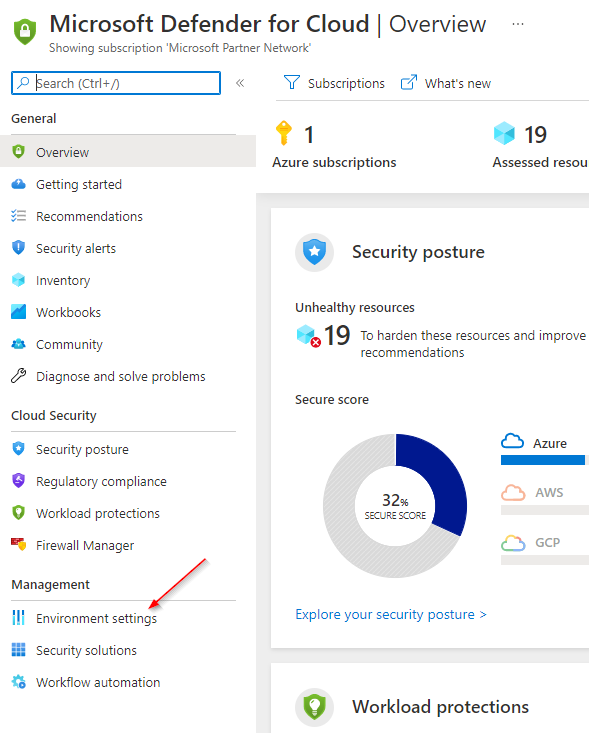Click the Azure subscriptions count tile
The width and height of the screenshot is (589, 733).
[334, 145]
